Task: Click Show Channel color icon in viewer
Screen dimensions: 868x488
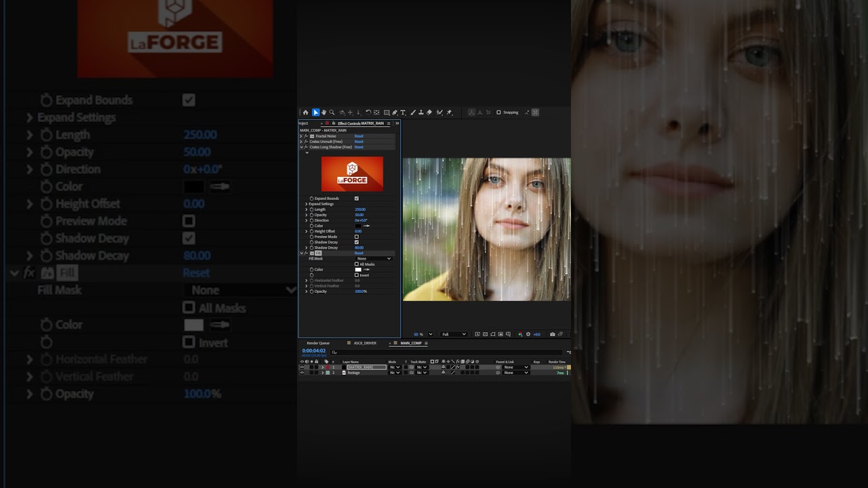Action: pos(520,334)
